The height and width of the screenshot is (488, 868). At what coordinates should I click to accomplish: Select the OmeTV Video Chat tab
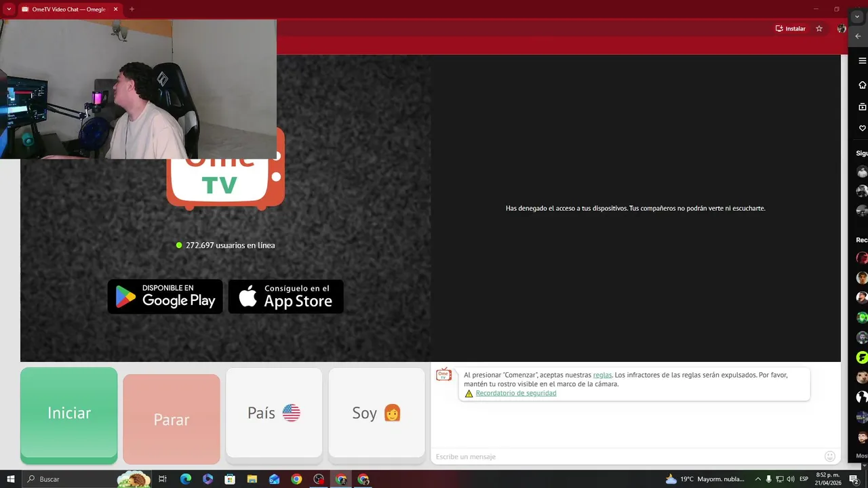pyautogui.click(x=69, y=9)
